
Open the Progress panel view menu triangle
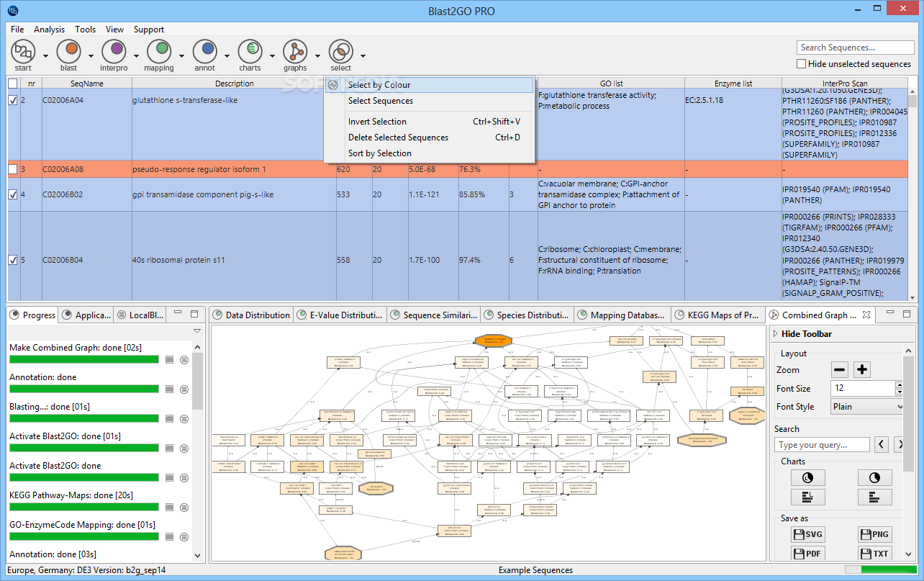[x=197, y=330]
